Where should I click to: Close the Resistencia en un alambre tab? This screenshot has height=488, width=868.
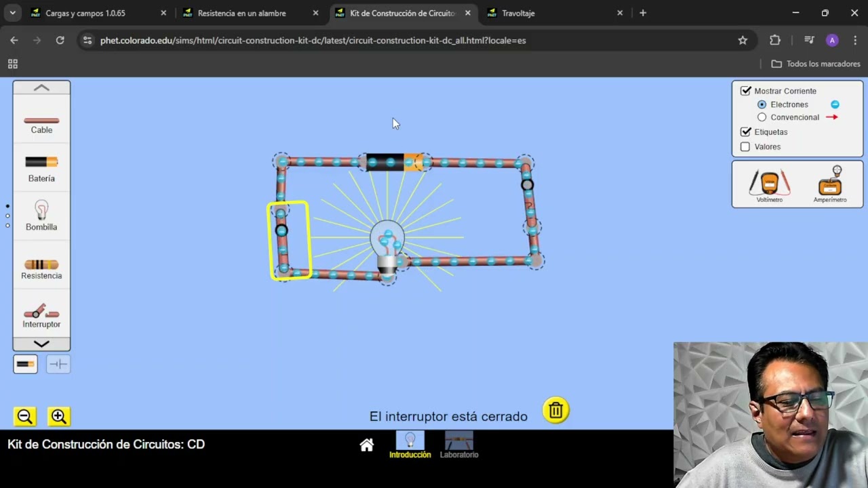[315, 13]
